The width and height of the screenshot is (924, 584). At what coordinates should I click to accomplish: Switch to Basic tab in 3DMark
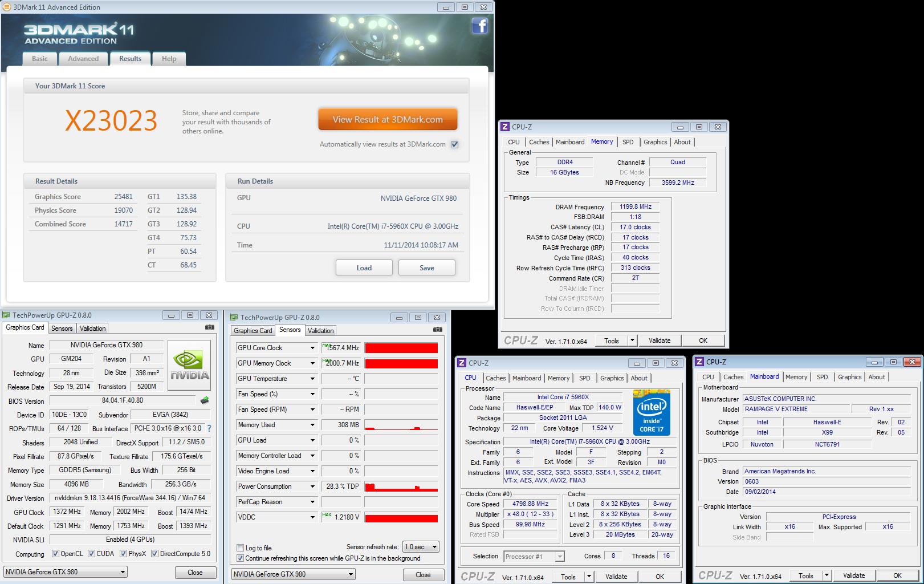tap(40, 59)
